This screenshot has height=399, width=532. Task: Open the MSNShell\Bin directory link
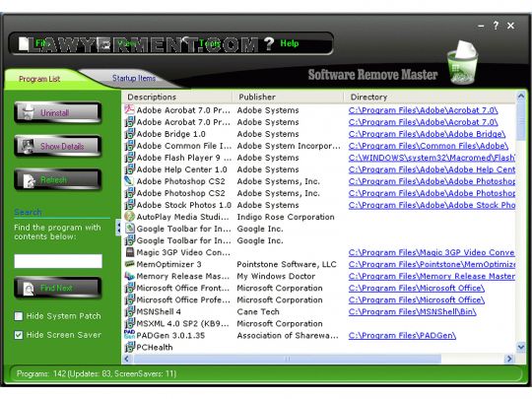[412, 311]
